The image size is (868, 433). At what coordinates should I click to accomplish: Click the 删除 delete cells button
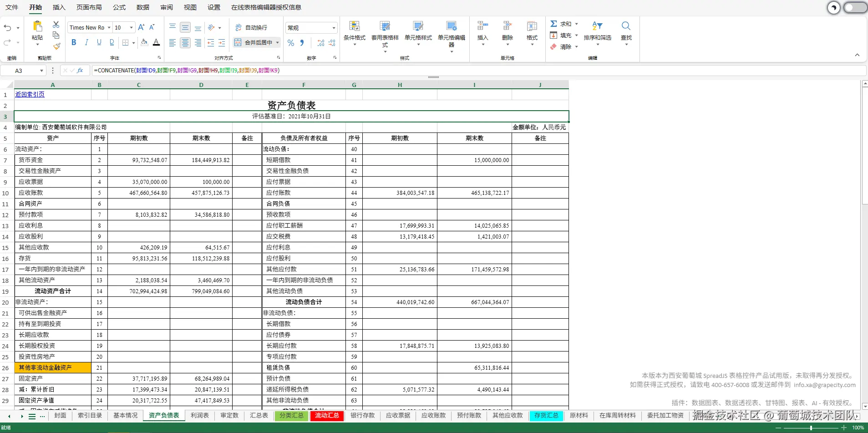coord(508,32)
